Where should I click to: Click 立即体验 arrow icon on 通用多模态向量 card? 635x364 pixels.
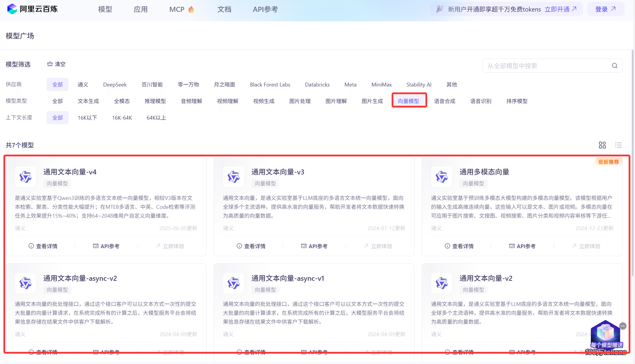(574, 246)
